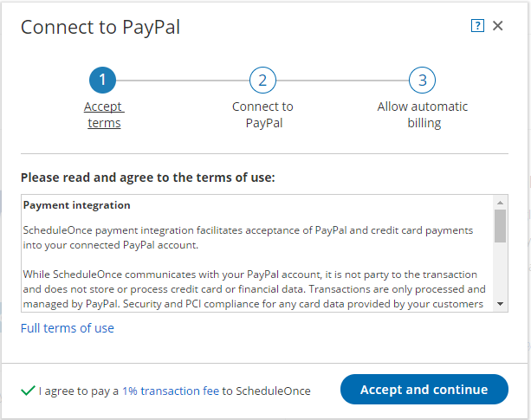Click the Connect to PayPal dialog title
Viewport: 531px width, 420px height.
pos(100,27)
